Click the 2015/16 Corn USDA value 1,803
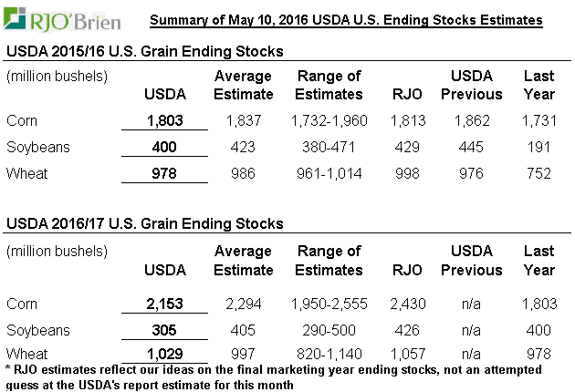The height and width of the screenshot is (392, 575). click(165, 121)
